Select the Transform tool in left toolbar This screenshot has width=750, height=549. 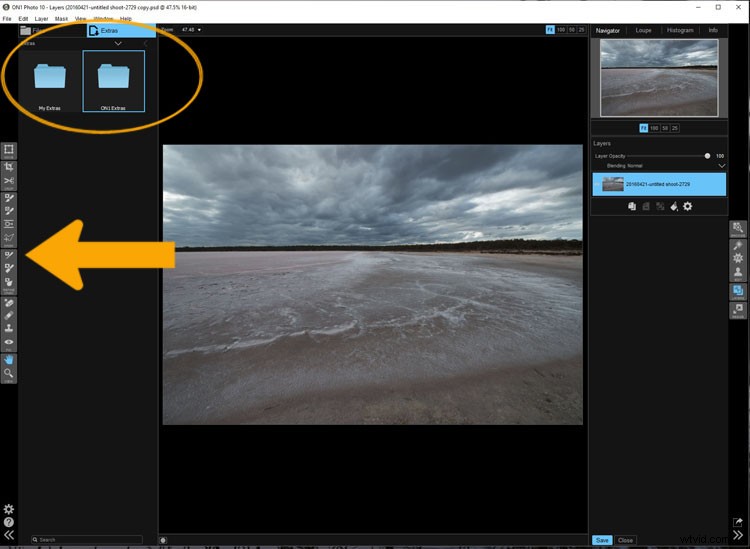click(x=9, y=150)
